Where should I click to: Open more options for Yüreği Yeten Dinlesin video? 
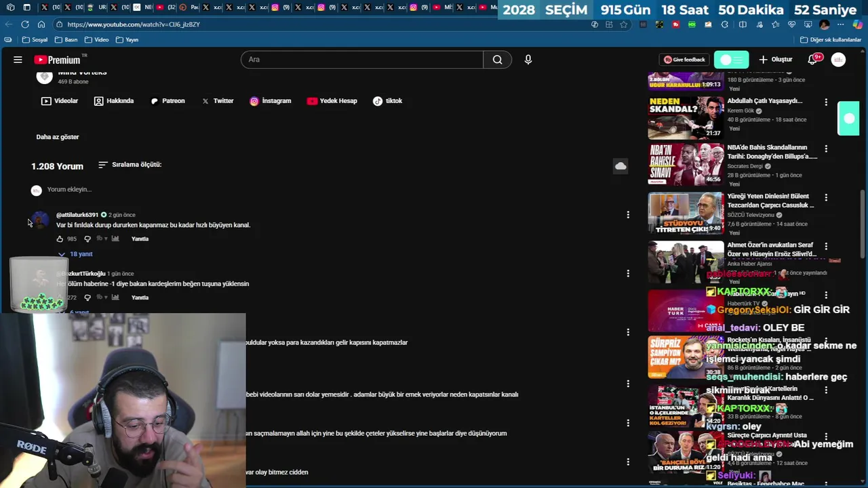tap(826, 197)
